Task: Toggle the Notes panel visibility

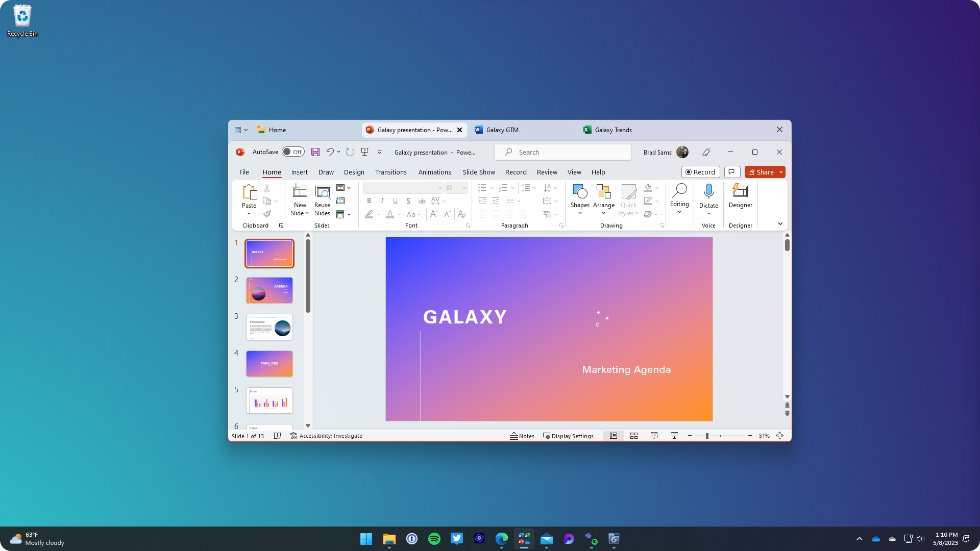Action: click(x=522, y=435)
